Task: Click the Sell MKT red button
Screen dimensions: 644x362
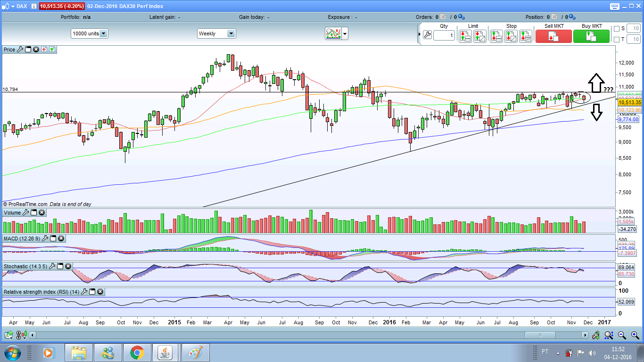Action: tap(553, 36)
